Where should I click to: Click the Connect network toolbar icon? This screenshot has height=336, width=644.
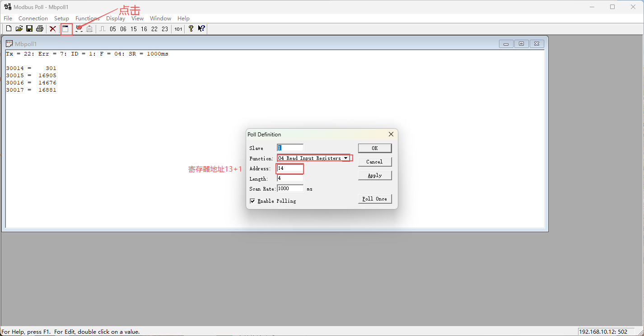click(x=79, y=29)
